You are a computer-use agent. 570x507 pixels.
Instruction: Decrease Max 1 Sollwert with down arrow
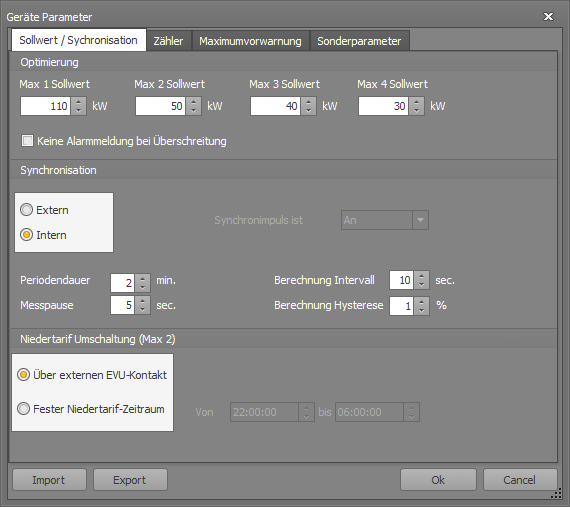pyautogui.click(x=79, y=111)
